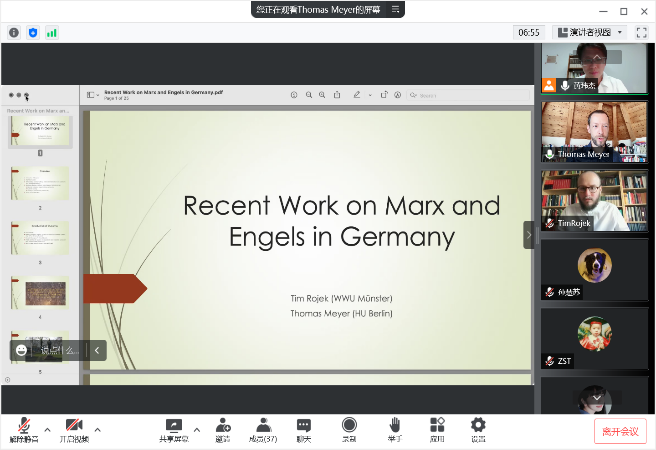
Task: Enter full screen mode
Action: coord(641,32)
